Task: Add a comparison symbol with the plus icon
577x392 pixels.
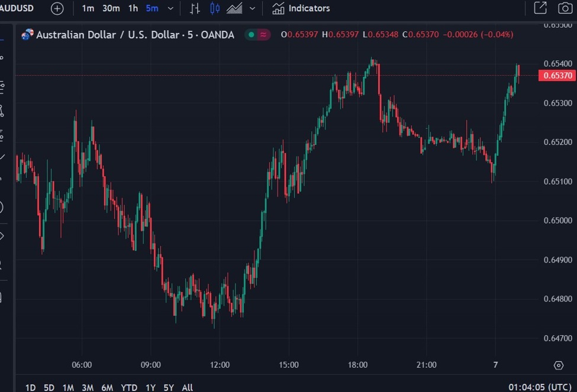Action: (x=56, y=8)
